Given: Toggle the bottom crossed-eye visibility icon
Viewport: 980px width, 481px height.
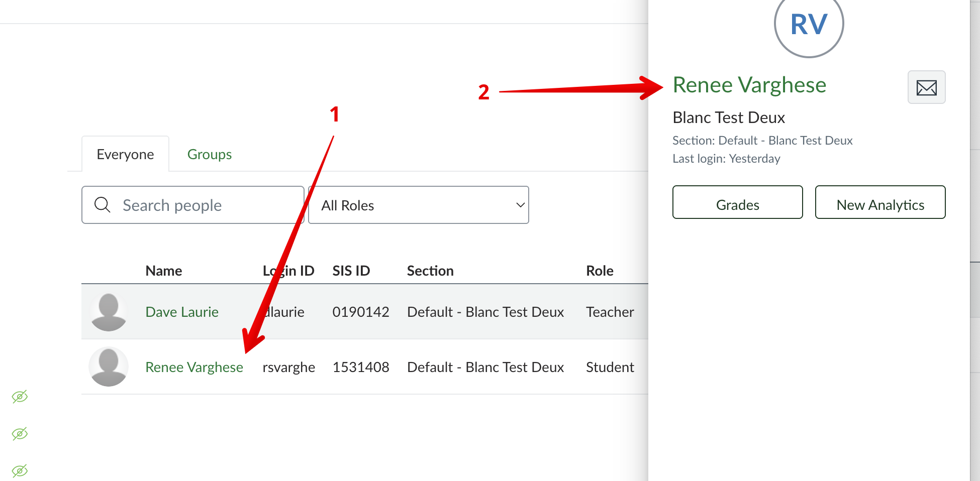Looking at the screenshot, I should pos(20,470).
